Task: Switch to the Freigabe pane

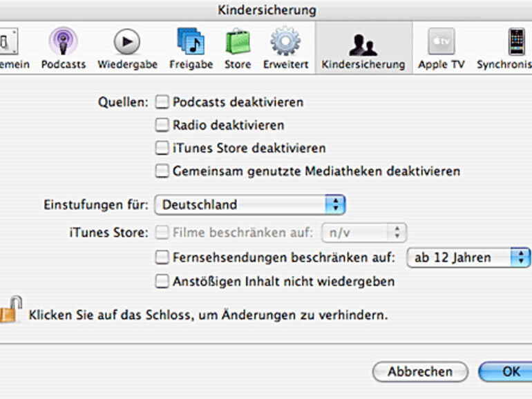Action: (191, 48)
